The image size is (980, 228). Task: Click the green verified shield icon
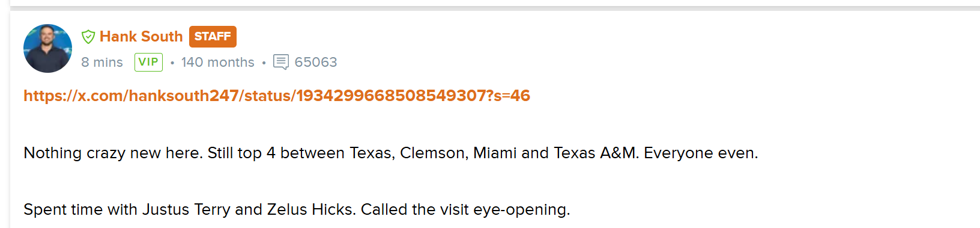coord(88,37)
